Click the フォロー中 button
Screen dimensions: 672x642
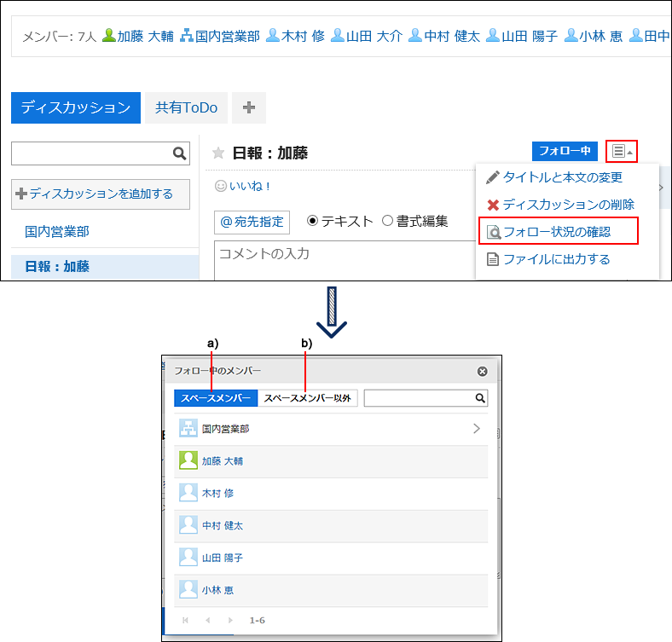pos(565,151)
